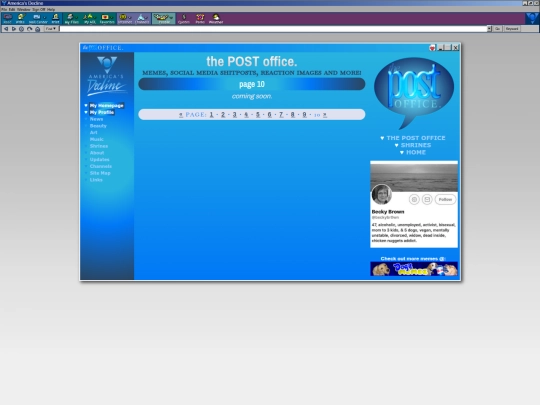Go to page 1 in pagination
540x405 pixels.
point(211,115)
